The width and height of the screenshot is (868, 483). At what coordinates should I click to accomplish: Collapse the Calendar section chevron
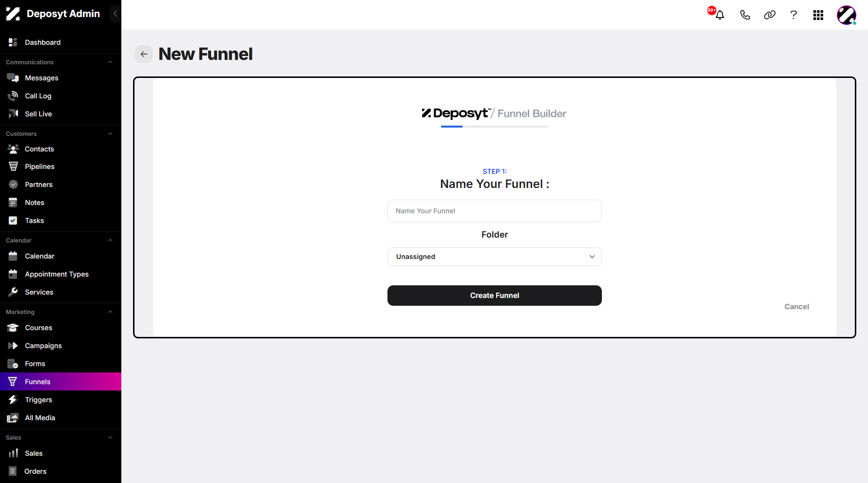click(x=110, y=241)
